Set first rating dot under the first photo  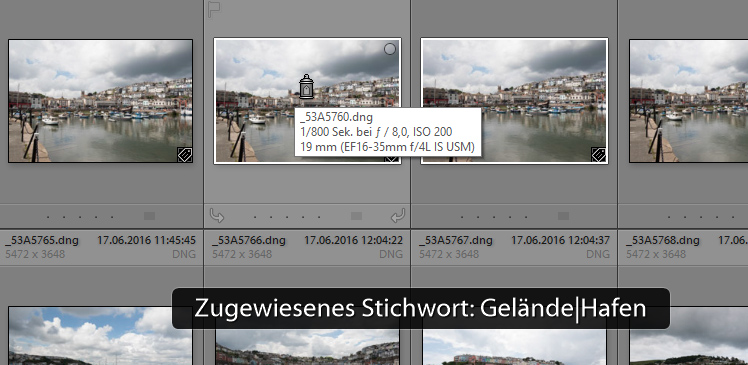[48, 217]
